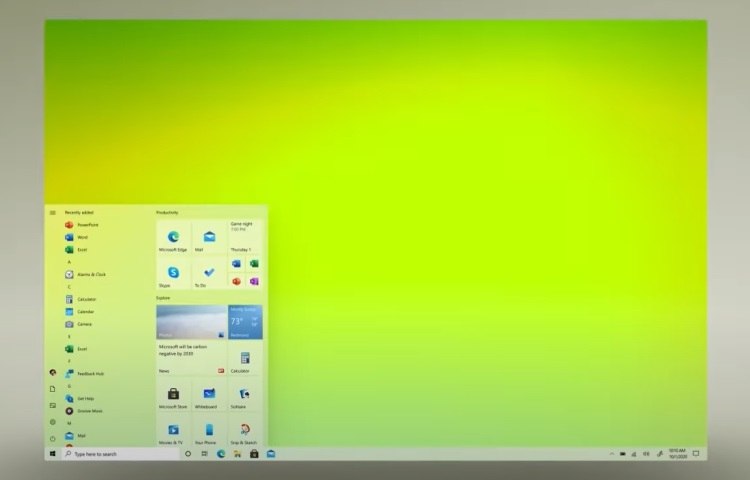The width and height of the screenshot is (750, 480).
Task: Click the volume icon in the tray
Action: tap(646, 454)
